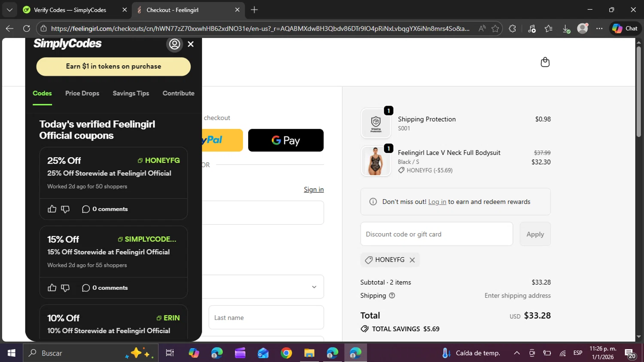Select the Codes tab in SimplyCodes
The height and width of the screenshot is (362, 644).
click(x=42, y=93)
